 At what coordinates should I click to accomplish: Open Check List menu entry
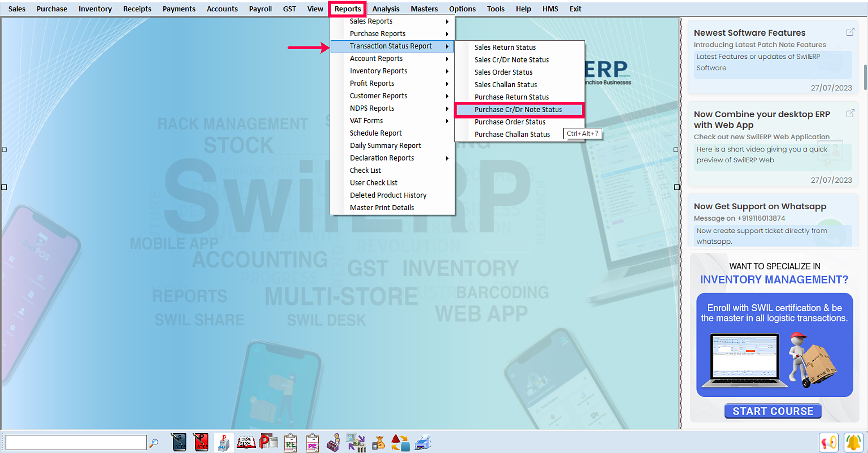pos(392,170)
